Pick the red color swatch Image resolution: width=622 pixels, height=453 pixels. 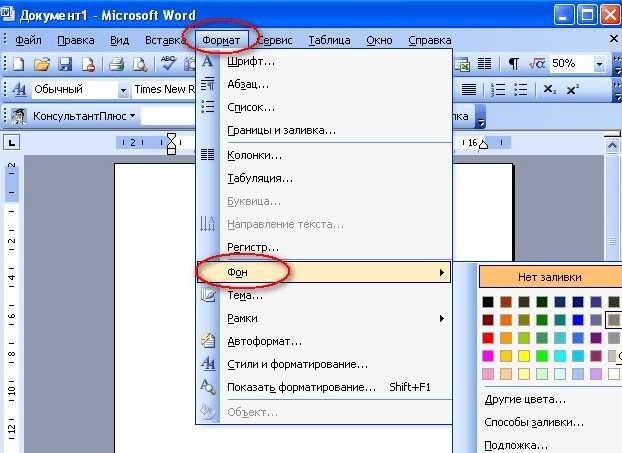coord(488,338)
